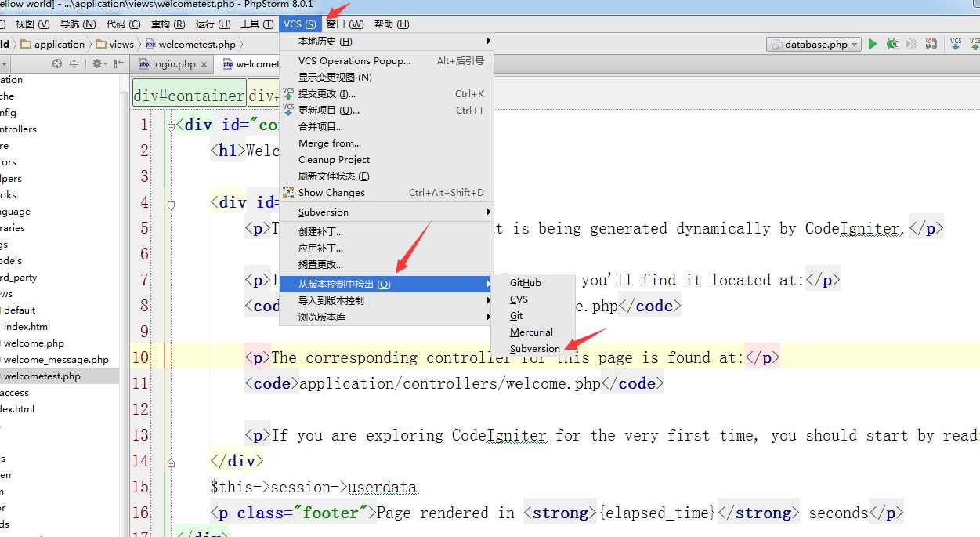Open the 视图 (V) menu
The height and width of the screenshot is (537, 980).
(x=33, y=24)
